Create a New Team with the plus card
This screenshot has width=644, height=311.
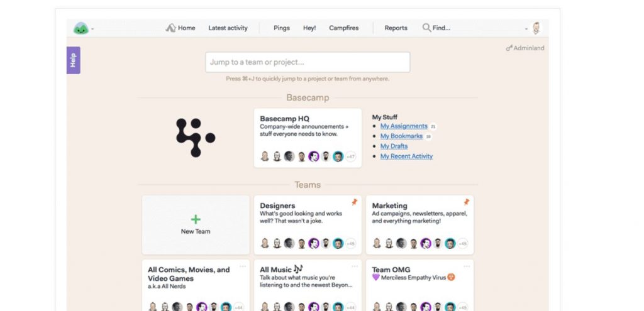196,225
